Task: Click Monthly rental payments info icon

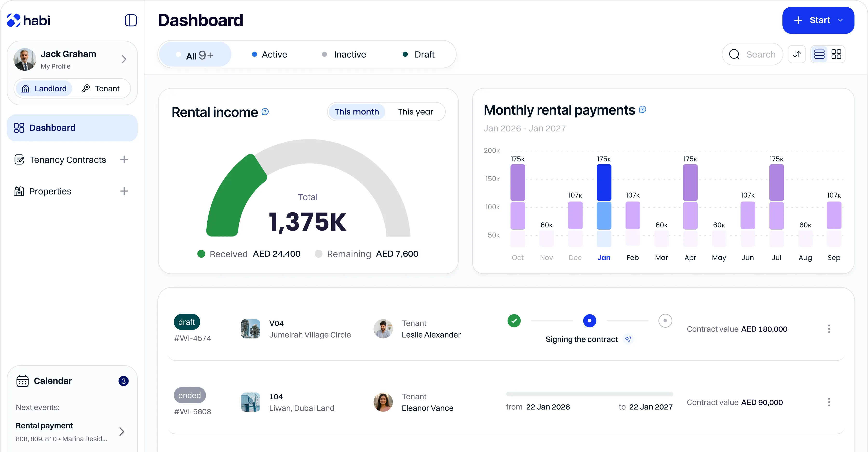Action: click(643, 109)
